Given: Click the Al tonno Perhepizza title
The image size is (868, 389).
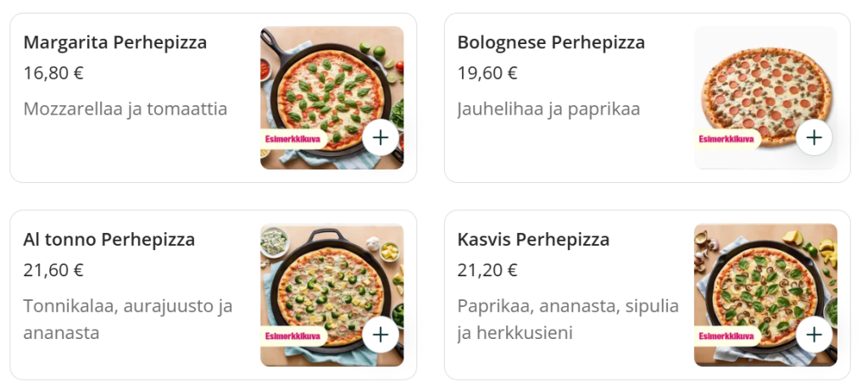Looking at the screenshot, I should click(109, 240).
